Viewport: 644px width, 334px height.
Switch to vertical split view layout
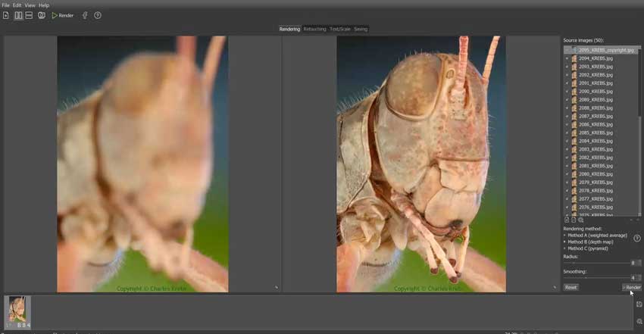tap(18, 16)
